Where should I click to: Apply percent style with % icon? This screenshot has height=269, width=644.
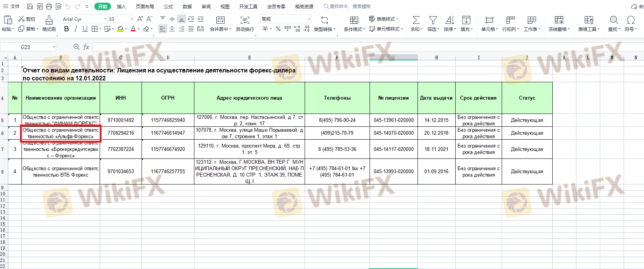click(278, 29)
